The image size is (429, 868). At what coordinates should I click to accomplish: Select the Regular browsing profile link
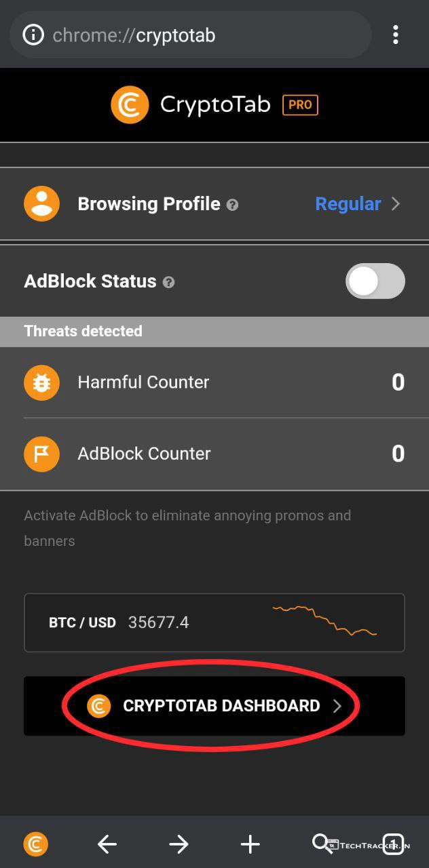pos(348,204)
